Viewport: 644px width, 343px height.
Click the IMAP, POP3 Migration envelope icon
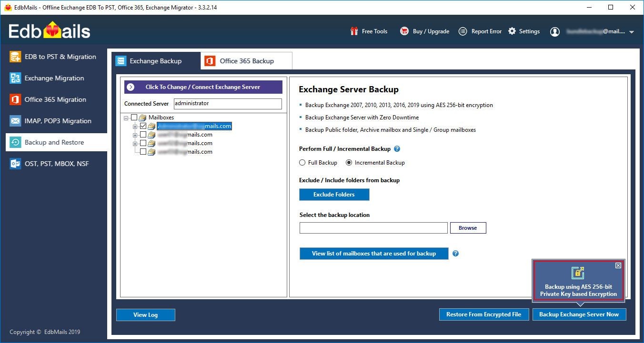click(15, 121)
